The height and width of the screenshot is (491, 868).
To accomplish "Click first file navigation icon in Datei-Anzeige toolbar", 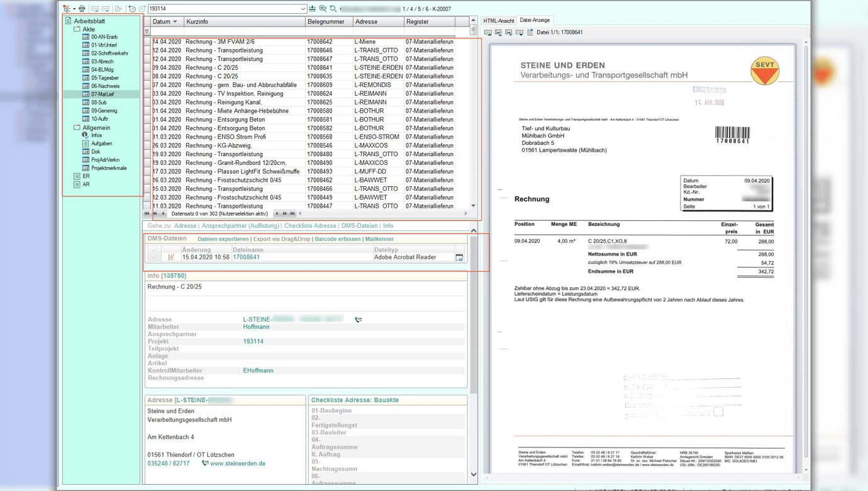I will (487, 32).
